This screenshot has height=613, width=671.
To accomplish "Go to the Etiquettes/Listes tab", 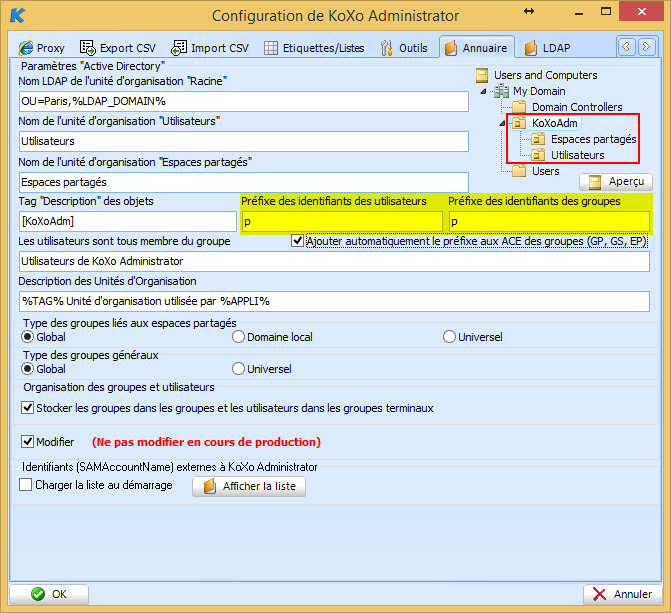I will [314, 48].
